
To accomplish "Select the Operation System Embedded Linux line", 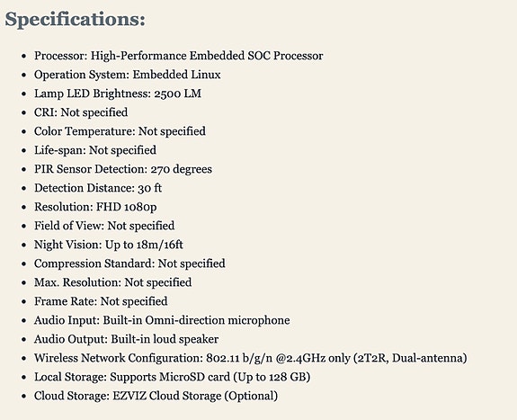I will 128,75.
